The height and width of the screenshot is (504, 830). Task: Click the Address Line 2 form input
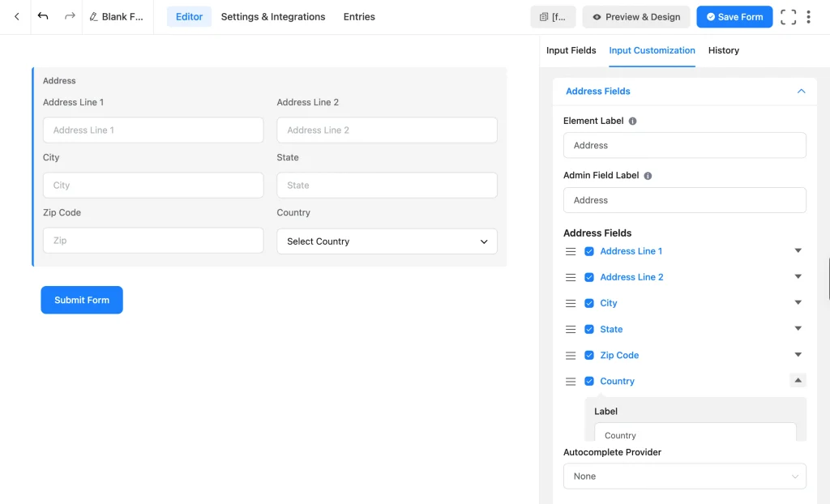coord(387,130)
